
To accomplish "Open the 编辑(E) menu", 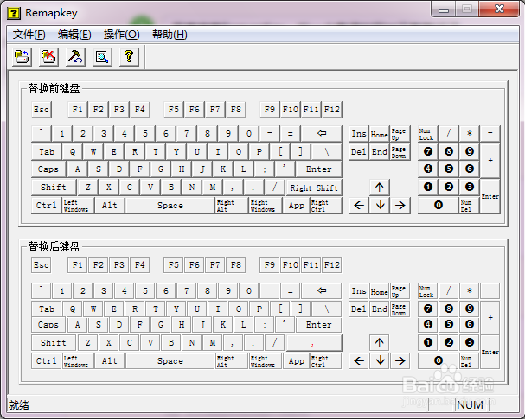I will click(74, 35).
